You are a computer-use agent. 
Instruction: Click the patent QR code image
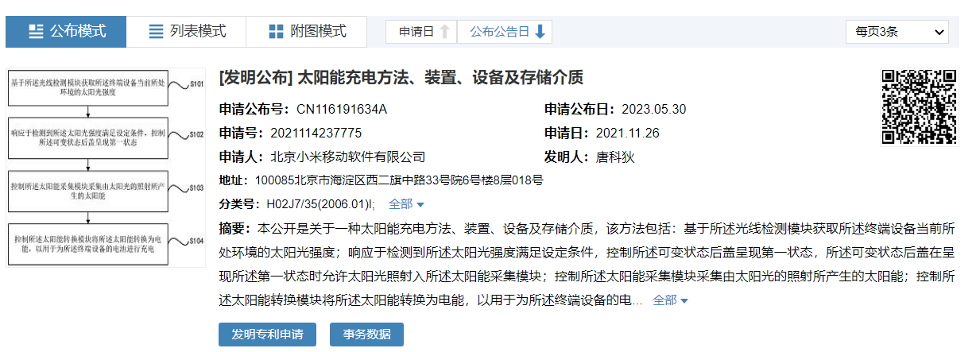pos(919,106)
